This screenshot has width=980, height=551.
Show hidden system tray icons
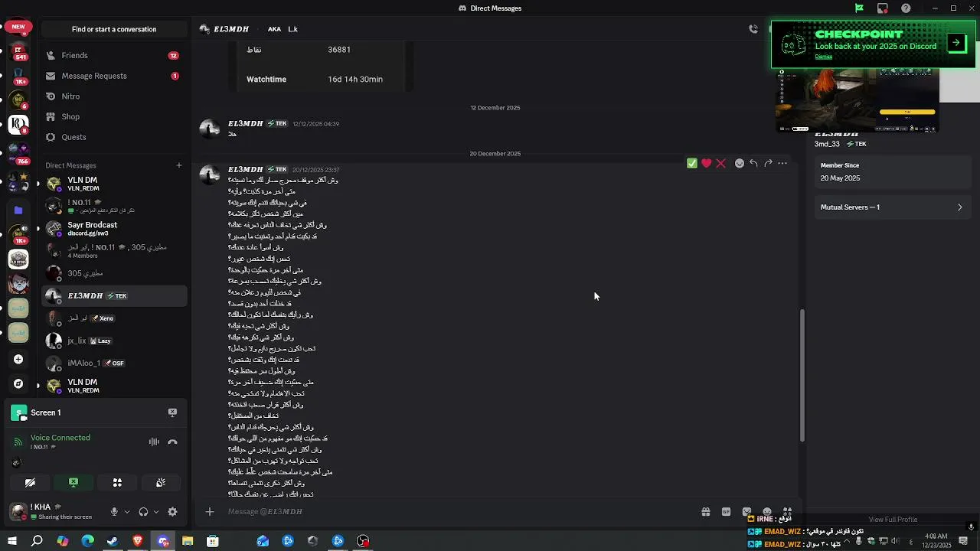846,541
